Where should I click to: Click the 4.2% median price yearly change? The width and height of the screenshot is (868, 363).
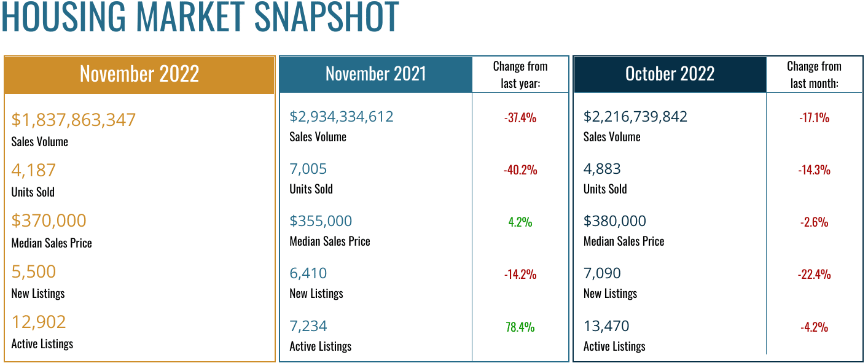(x=520, y=222)
